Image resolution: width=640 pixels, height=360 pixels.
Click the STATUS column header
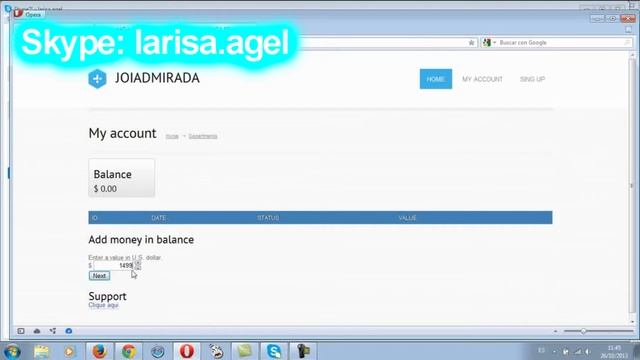click(x=268, y=218)
